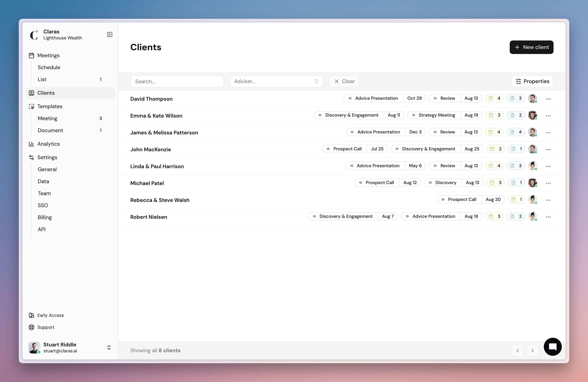
Task: Go to the previous page of clients
Action: [518, 350]
